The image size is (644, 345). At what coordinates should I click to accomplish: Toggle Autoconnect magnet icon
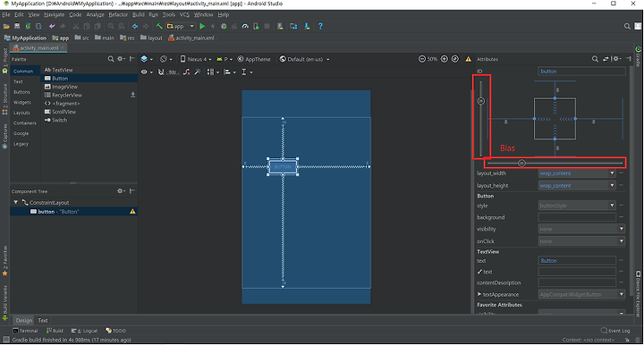[161, 72]
